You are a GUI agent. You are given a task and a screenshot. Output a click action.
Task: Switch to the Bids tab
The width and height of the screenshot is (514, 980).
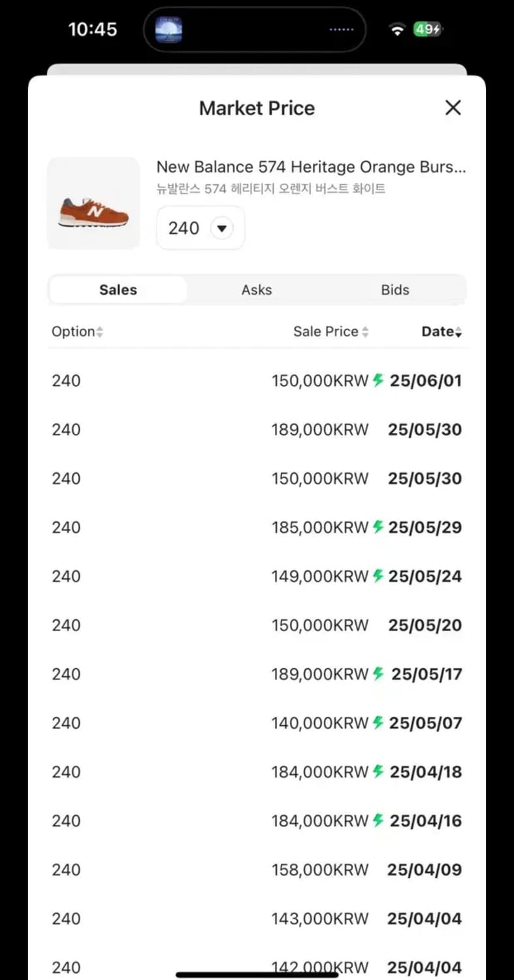click(x=395, y=290)
